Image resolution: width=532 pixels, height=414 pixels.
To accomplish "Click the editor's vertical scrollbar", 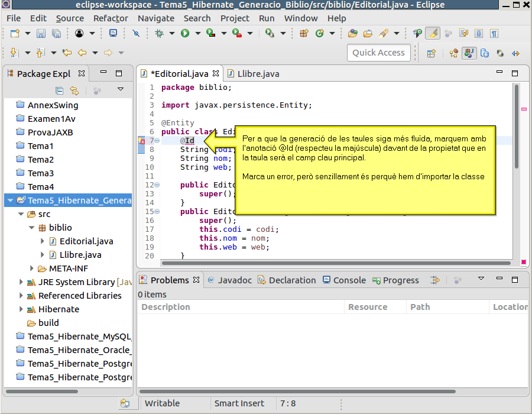I will click(x=517, y=127).
